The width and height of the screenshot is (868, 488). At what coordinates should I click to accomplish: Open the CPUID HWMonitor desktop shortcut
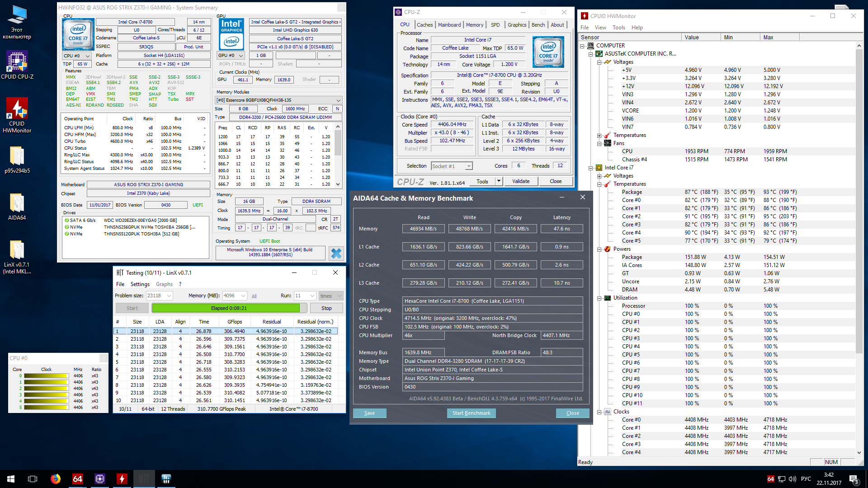click(17, 110)
